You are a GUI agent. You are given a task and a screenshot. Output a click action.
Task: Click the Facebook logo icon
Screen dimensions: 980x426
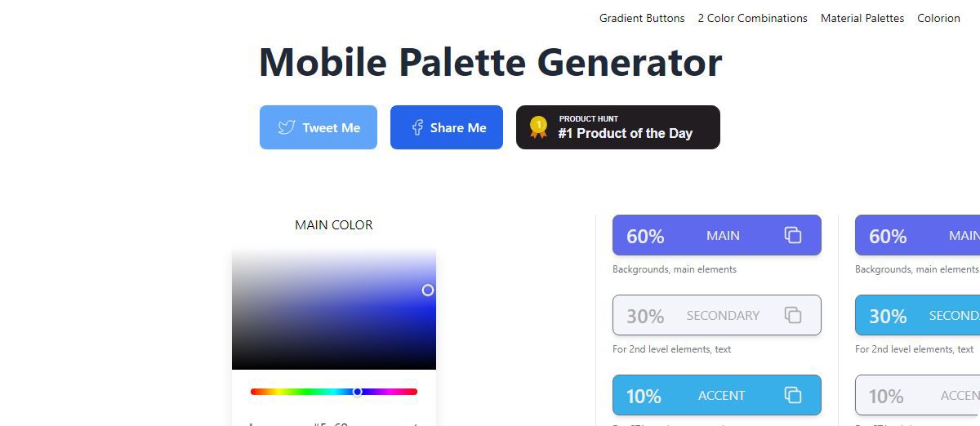[x=417, y=127]
